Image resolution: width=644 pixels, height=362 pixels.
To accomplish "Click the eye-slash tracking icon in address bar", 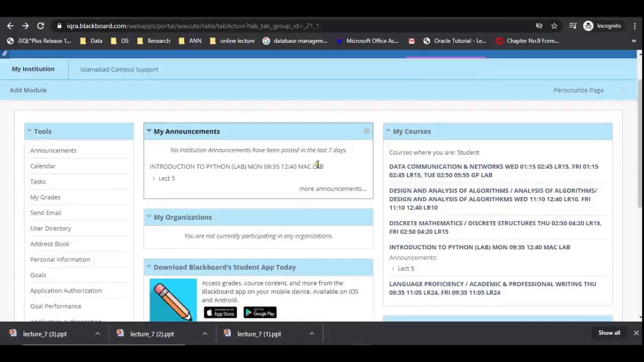I will coord(539,26).
